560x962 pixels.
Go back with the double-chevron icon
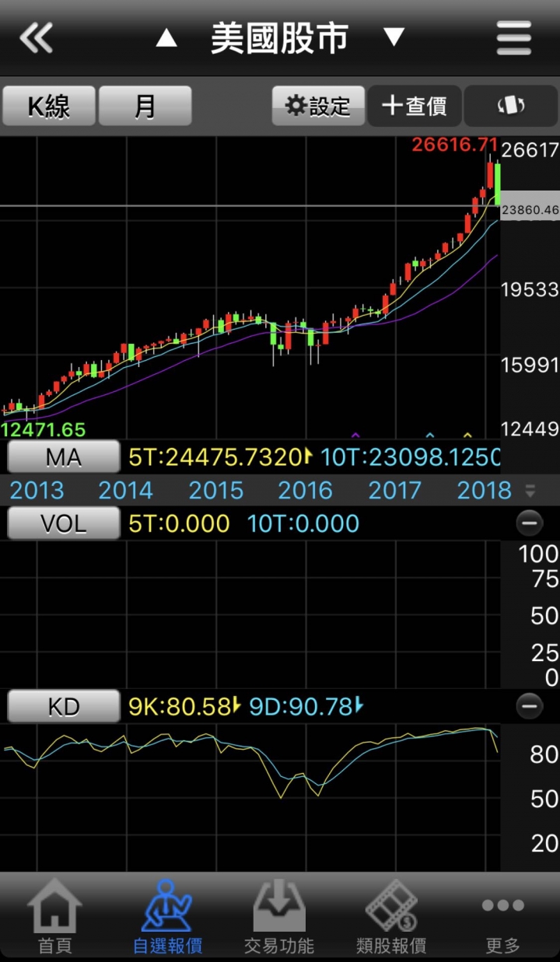(x=36, y=37)
